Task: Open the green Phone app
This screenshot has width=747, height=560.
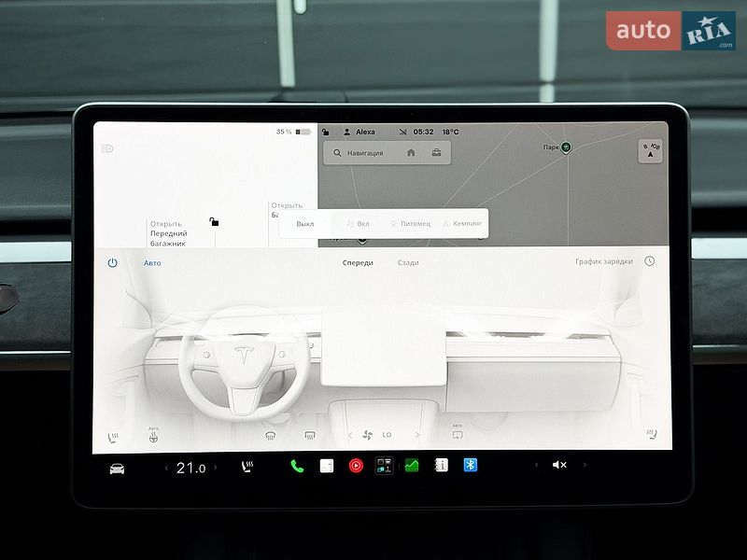Action: click(x=297, y=466)
